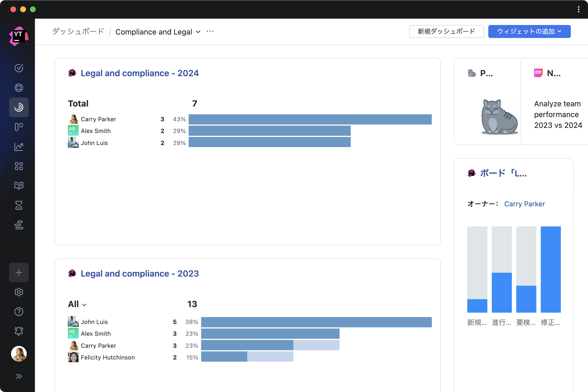
Task: Open the settings gear in sidebar
Action: coord(19,292)
